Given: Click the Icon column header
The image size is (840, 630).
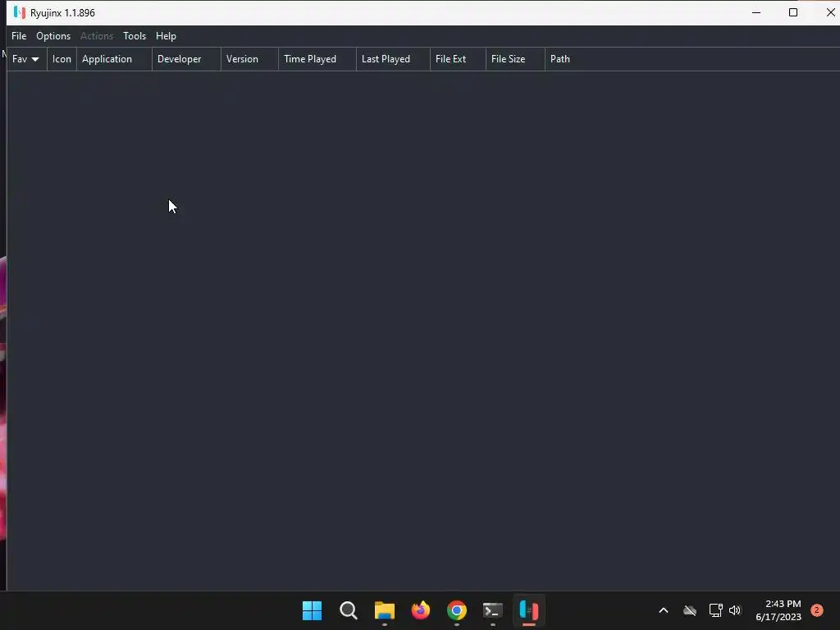Looking at the screenshot, I should pos(62,59).
